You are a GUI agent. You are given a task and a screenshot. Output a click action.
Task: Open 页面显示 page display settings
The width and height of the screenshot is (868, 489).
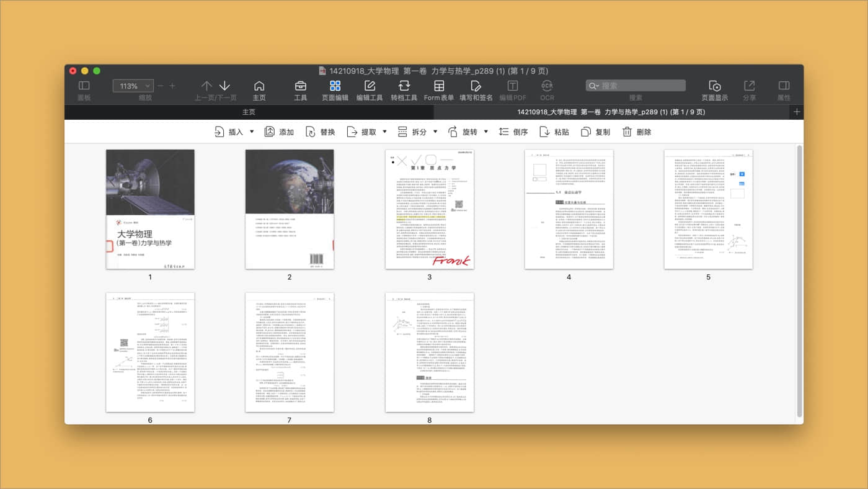tap(714, 86)
